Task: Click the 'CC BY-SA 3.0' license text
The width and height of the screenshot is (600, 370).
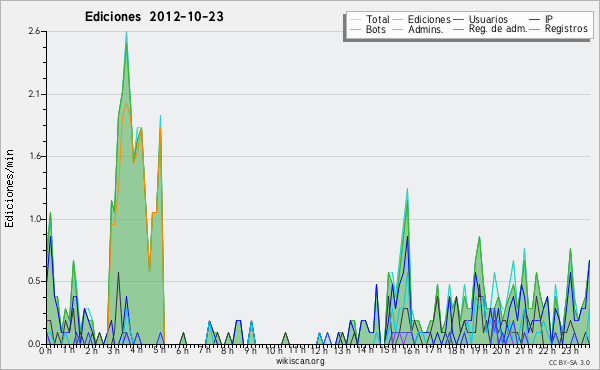Action: [569, 362]
